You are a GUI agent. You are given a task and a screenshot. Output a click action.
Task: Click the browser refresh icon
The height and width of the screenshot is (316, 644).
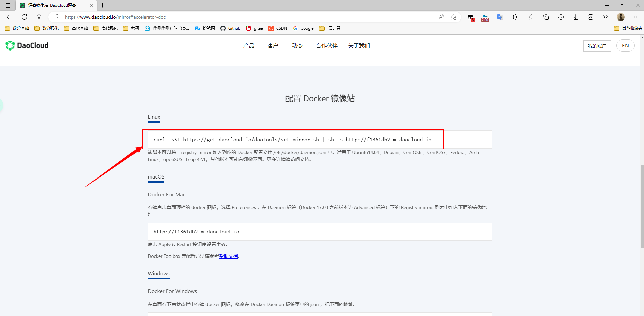[24, 17]
